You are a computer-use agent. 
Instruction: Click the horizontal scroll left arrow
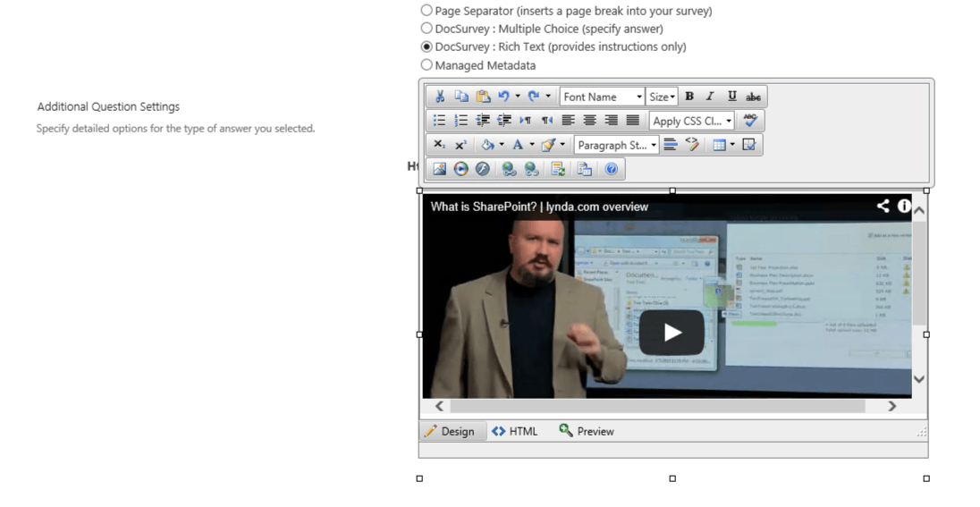coord(439,406)
